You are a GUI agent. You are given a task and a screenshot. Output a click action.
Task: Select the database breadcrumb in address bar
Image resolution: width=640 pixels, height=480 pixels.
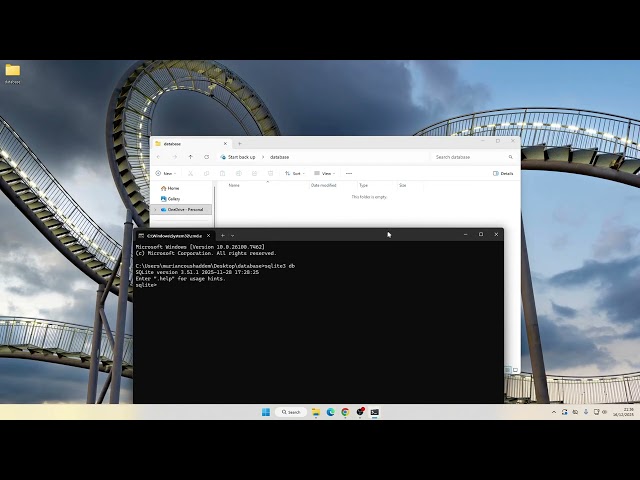[x=280, y=157]
